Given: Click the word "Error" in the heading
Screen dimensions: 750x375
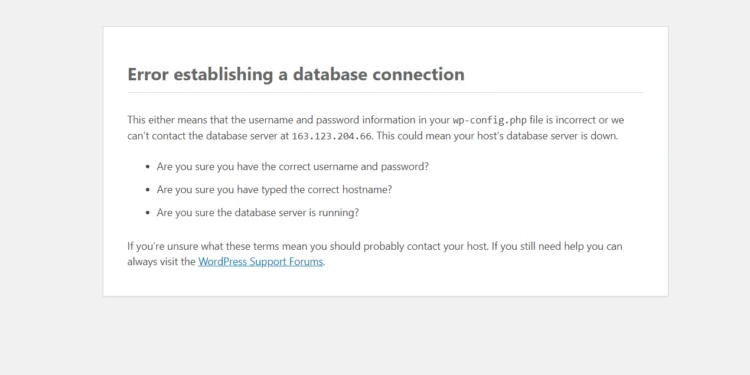Looking at the screenshot, I should [x=148, y=74].
